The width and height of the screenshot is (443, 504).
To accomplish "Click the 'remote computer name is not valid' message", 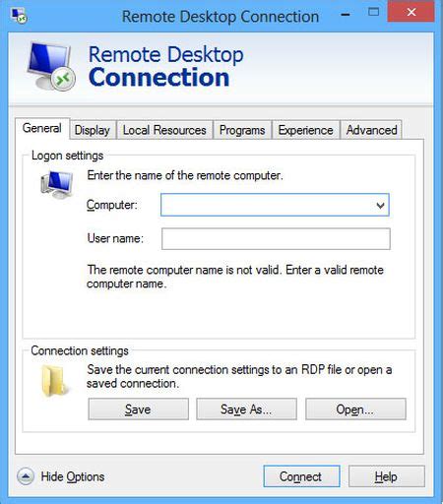I will tap(235, 277).
